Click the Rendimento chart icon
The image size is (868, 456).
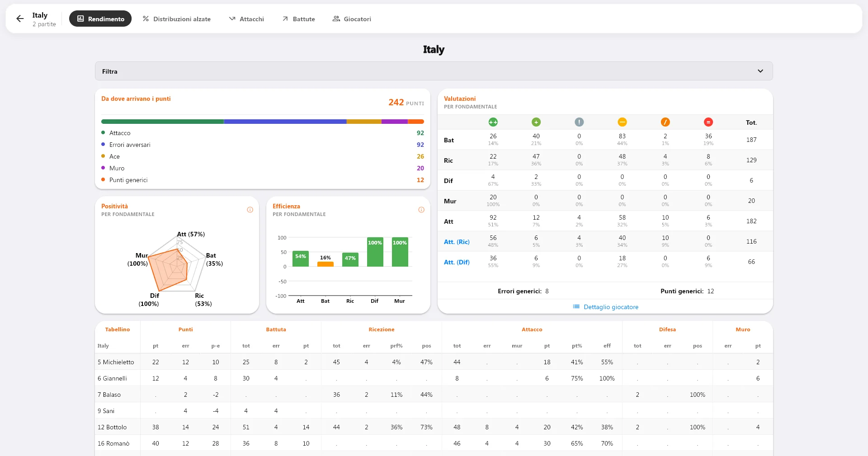point(80,19)
